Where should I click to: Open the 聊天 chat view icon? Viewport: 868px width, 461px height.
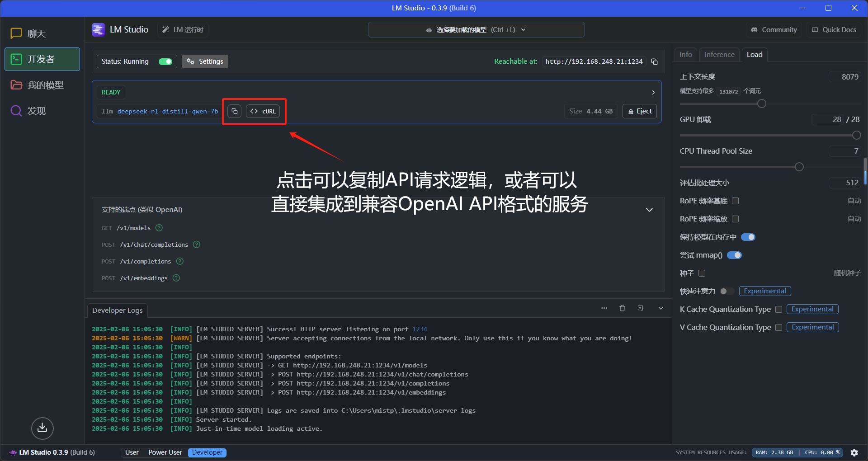coord(16,33)
